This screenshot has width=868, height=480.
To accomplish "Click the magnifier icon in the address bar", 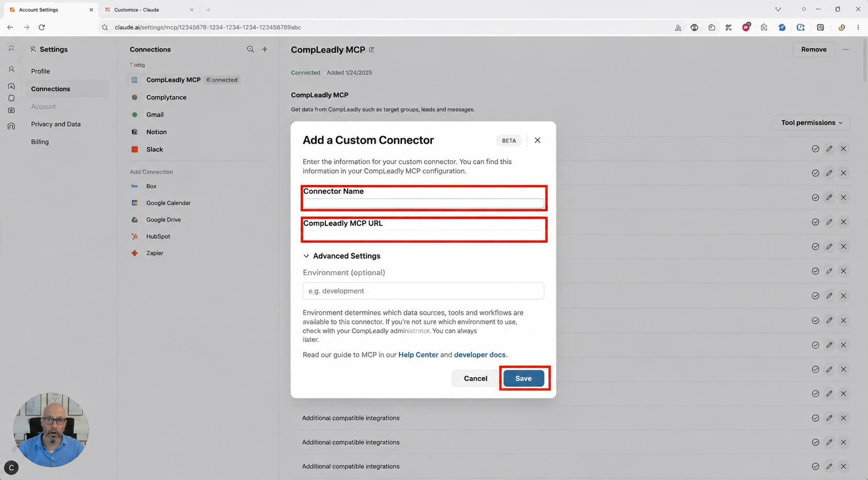I will click(105, 27).
